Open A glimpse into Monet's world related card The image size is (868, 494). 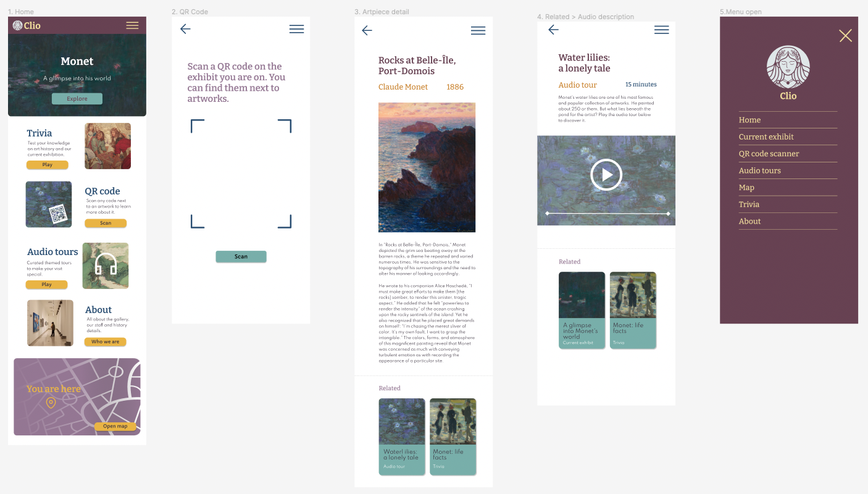[582, 311]
